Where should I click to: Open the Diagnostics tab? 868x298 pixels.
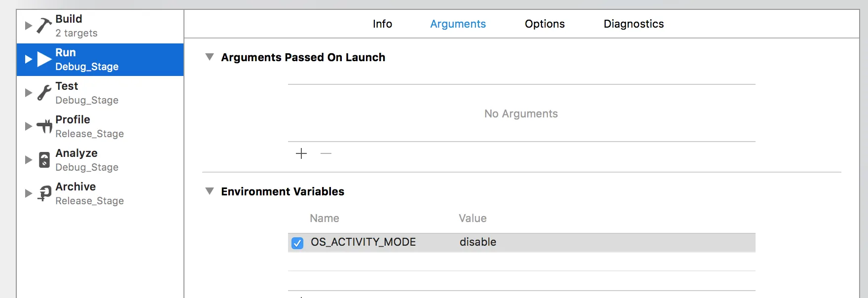634,24
